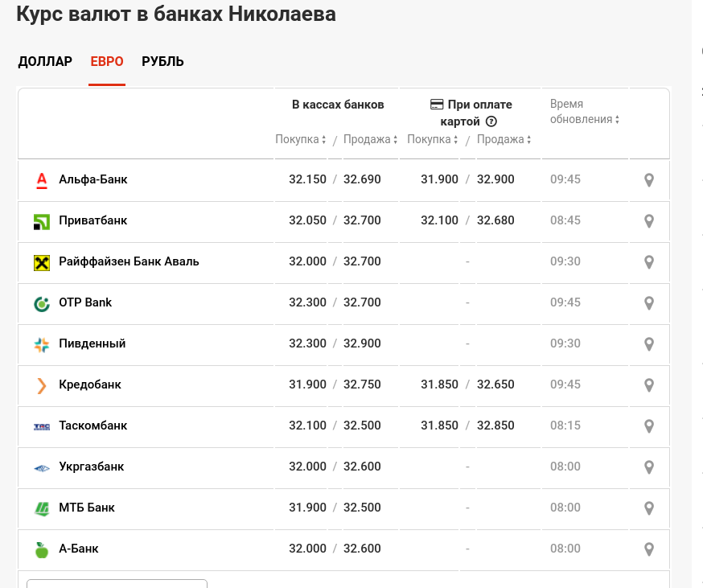
Task: Click Приватбанк cash buy rate 32.050
Action: click(x=307, y=220)
